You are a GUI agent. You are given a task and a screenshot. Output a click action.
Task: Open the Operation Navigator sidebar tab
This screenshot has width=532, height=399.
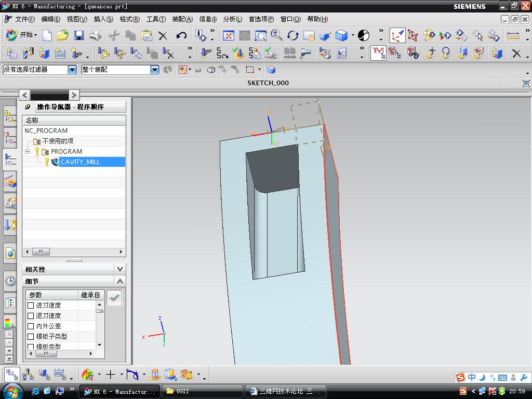coord(10,160)
